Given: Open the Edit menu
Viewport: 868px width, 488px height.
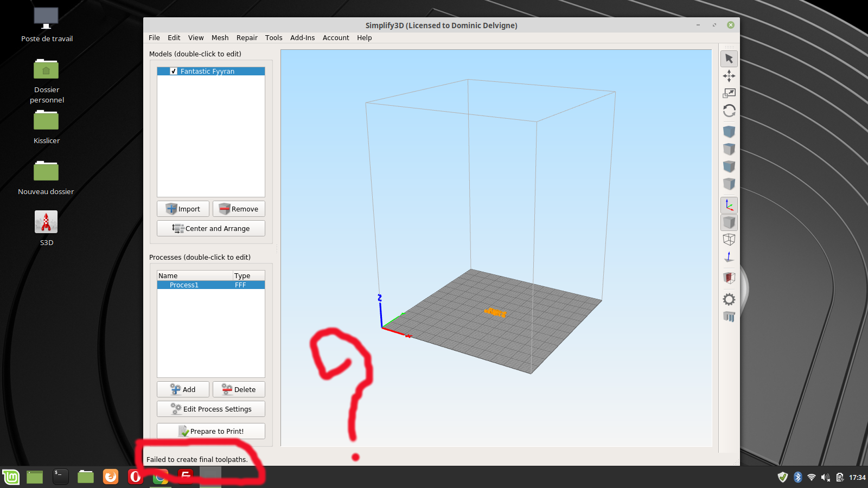Looking at the screenshot, I should [174, 38].
